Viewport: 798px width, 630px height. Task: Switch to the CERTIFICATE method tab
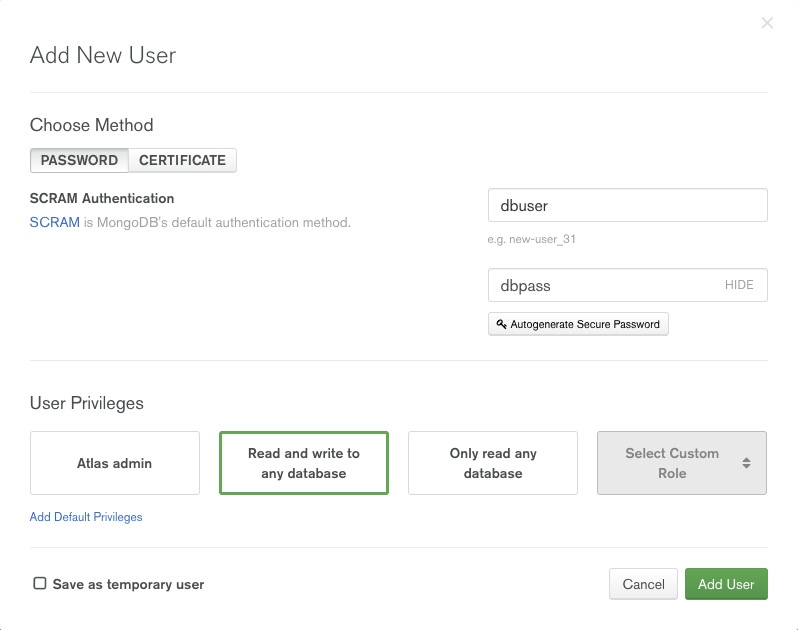[182, 160]
